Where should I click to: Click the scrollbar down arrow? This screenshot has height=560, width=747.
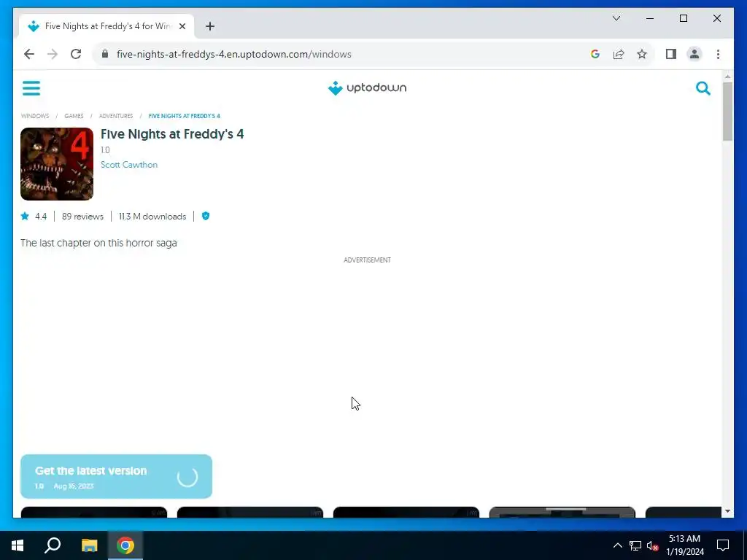click(727, 511)
